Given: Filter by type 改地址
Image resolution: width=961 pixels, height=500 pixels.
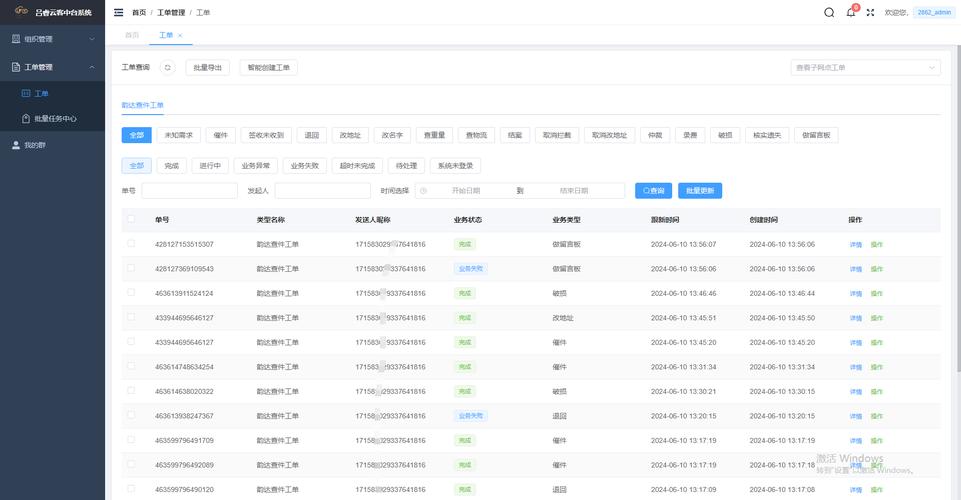Looking at the screenshot, I should pos(350,135).
